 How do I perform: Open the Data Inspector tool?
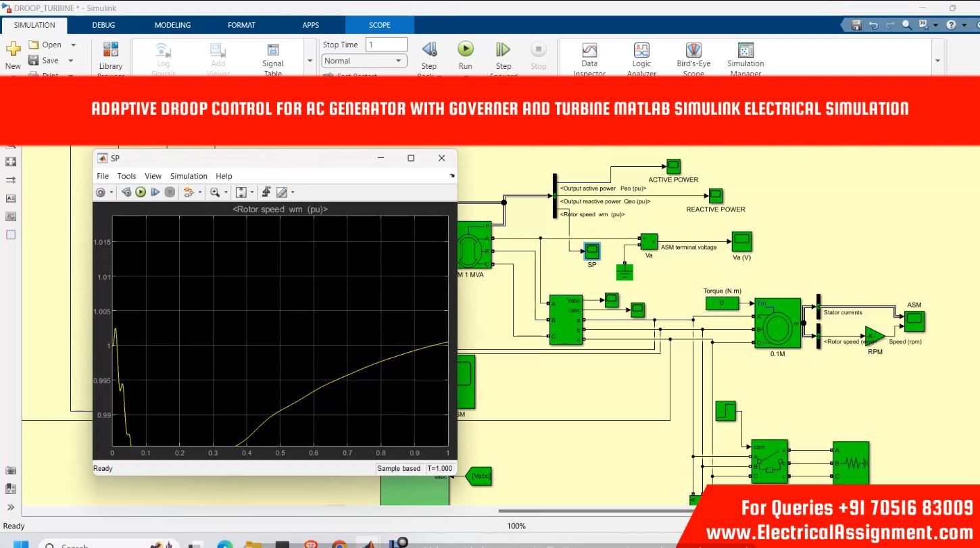click(589, 51)
